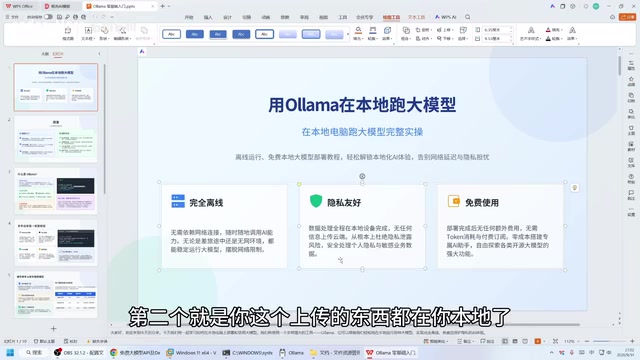Click the zoom in plus button
This screenshot has width=640, height=360.
(x=632, y=341)
